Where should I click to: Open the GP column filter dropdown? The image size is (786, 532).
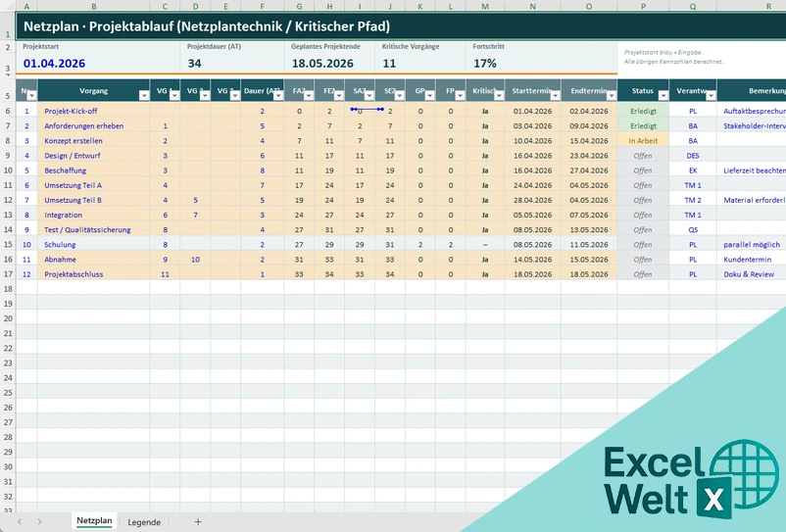pyautogui.click(x=429, y=95)
